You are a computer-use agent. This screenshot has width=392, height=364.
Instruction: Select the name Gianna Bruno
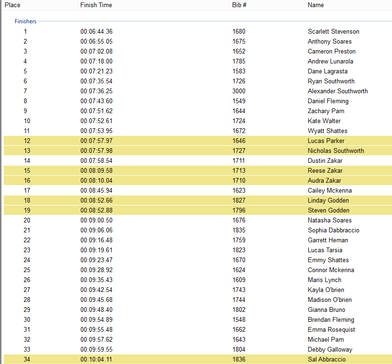tap(326, 310)
